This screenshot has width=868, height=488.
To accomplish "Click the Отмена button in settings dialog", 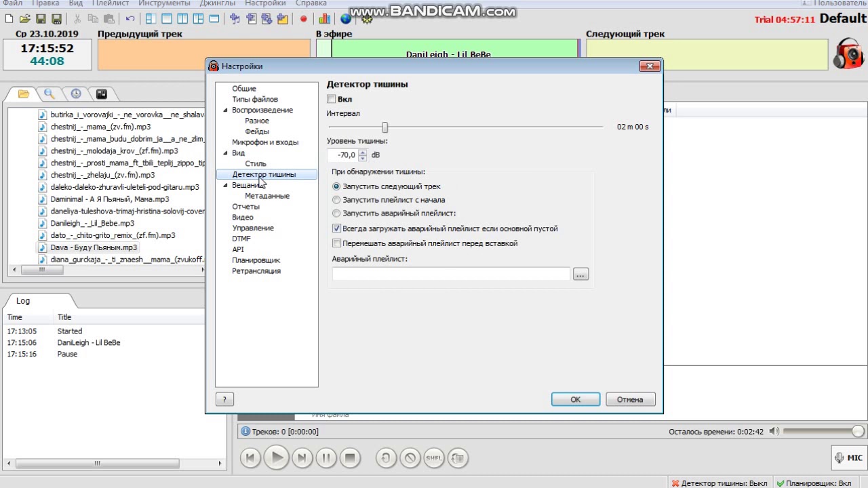I will point(630,399).
